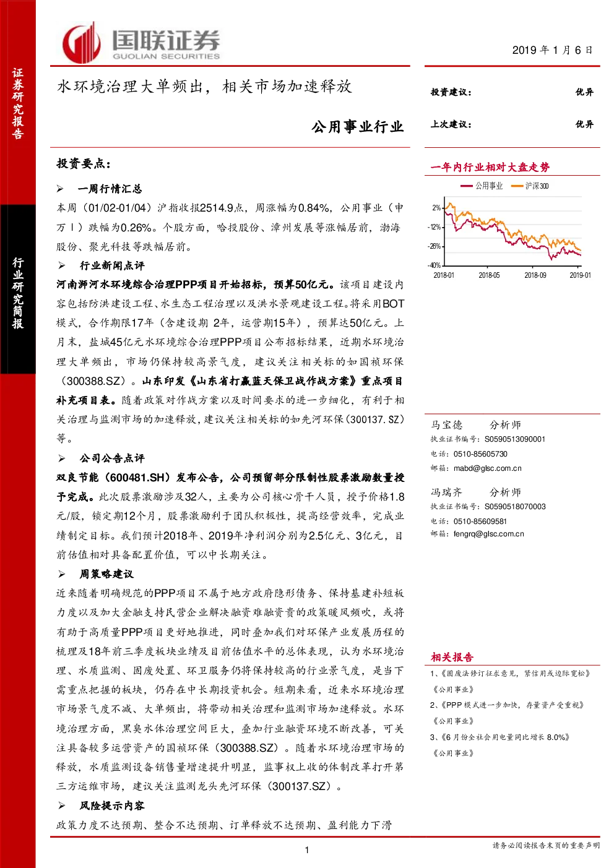Click the black sidebar label 行业研究简报

[18, 293]
